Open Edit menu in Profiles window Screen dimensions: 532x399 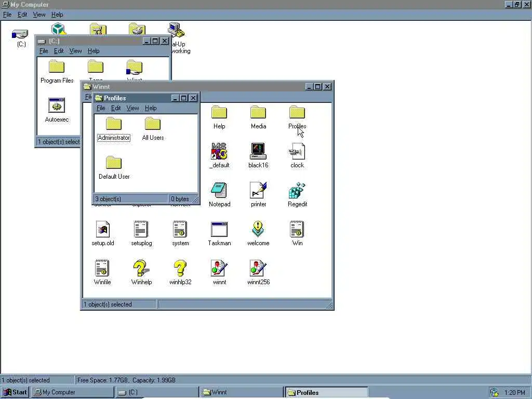tap(116, 108)
